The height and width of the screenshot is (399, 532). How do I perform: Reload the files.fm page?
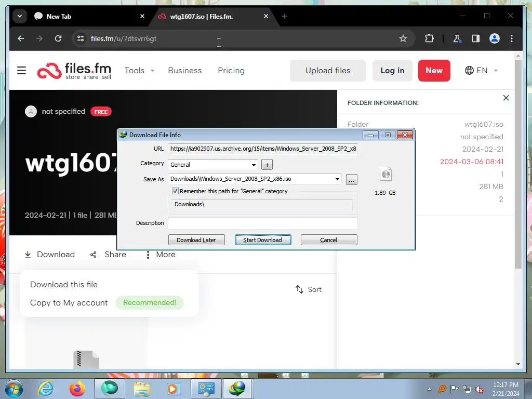pyautogui.click(x=58, y=38)
